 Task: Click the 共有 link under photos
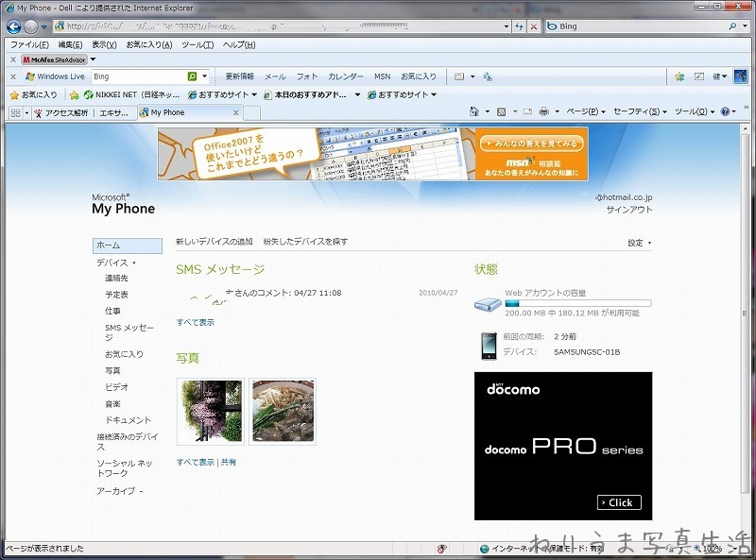229,462
